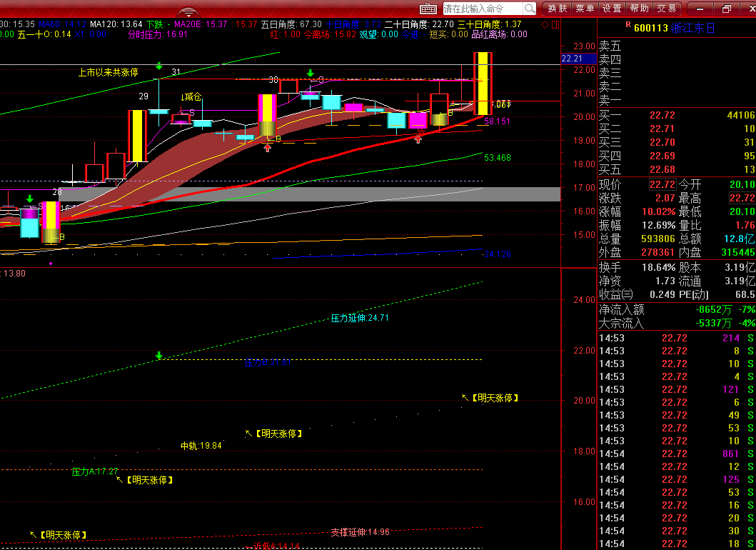Select the 买二 bid price 22.71
The height and width of the screenshot is (550, 756).
coord(662,129)
